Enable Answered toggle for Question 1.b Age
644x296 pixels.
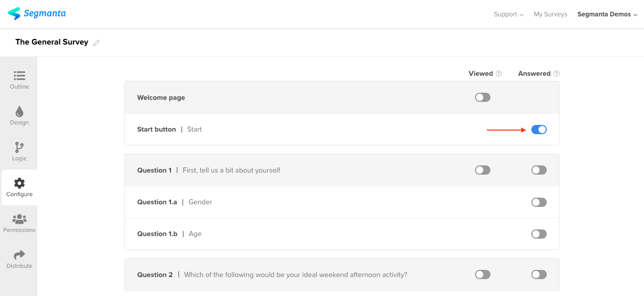pos(539,234)
